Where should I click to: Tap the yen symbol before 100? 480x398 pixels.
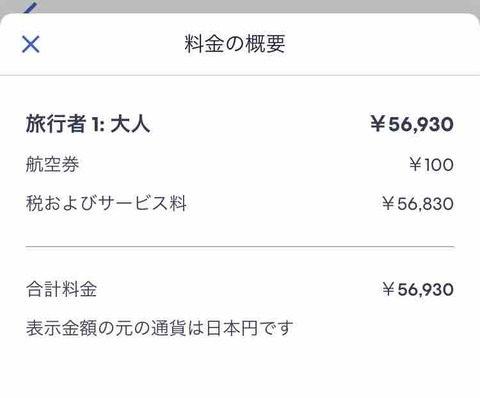[x=416, y=165]
